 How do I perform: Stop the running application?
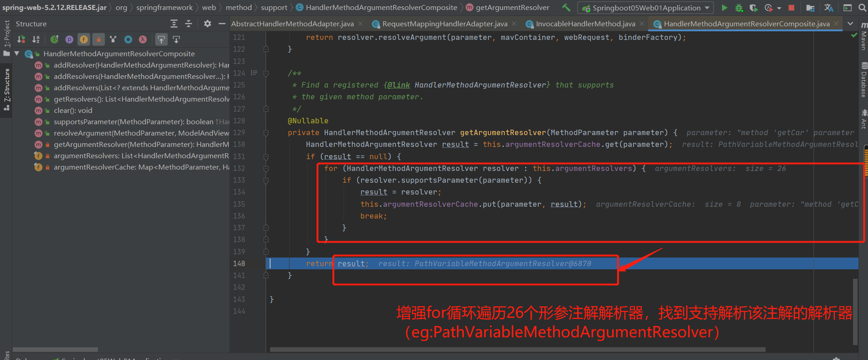(791, 8)
